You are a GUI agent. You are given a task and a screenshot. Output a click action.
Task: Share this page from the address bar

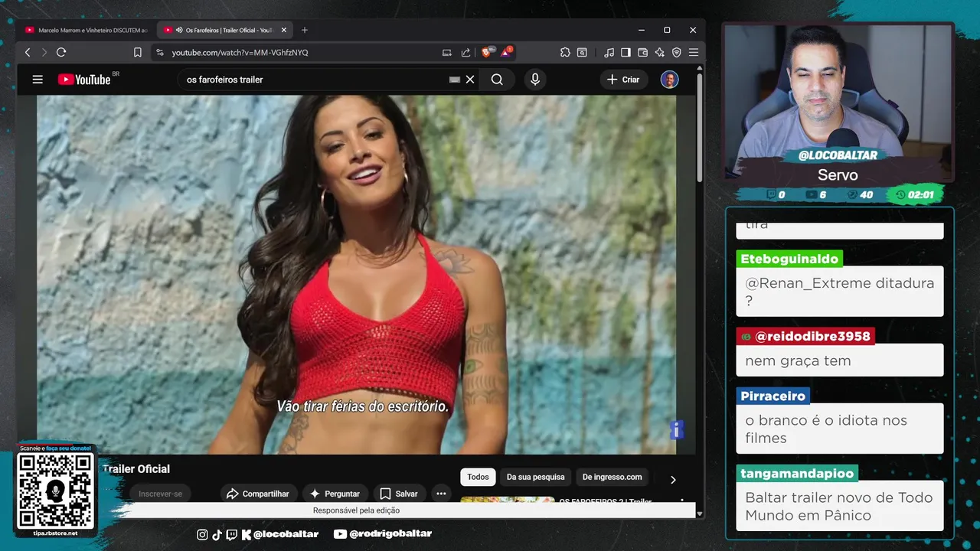[465, 52]
